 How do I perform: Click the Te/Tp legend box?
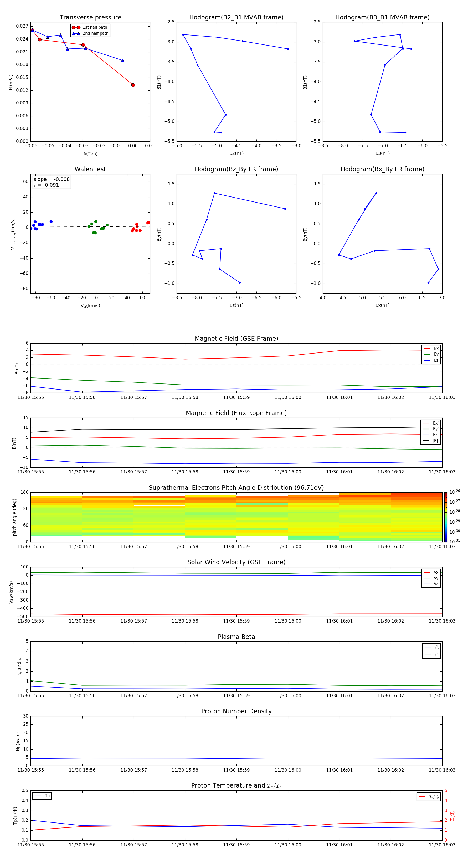point(429,796)
